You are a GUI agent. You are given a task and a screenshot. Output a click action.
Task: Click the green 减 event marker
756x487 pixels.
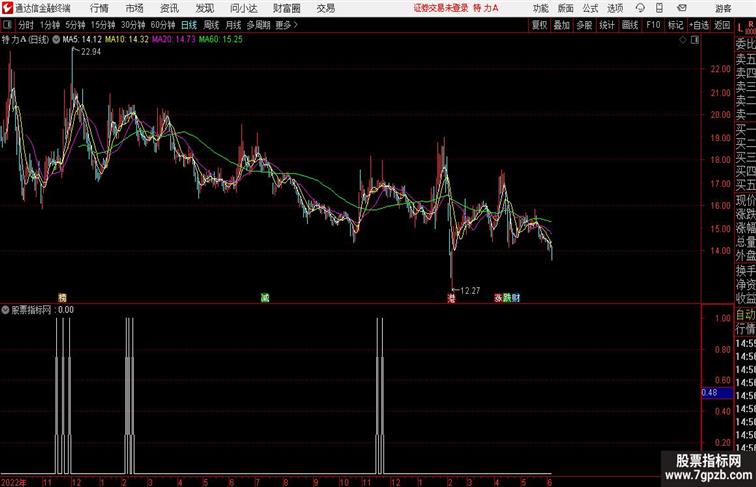(x=265, y=298)
